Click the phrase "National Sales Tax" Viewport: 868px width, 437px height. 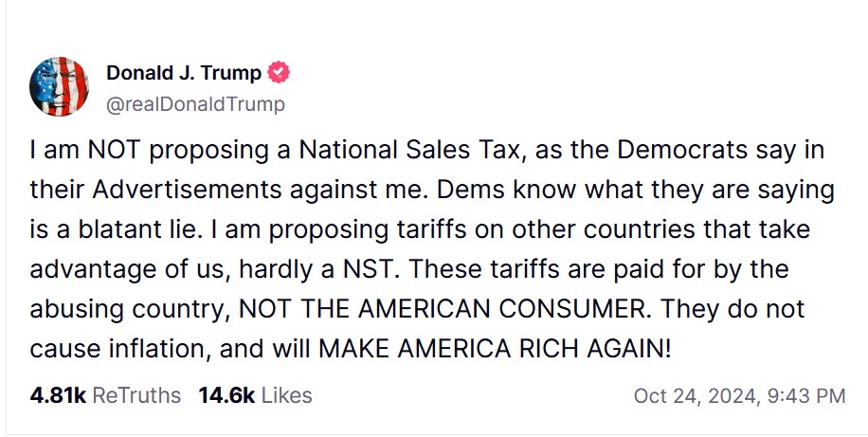(409, 150)
